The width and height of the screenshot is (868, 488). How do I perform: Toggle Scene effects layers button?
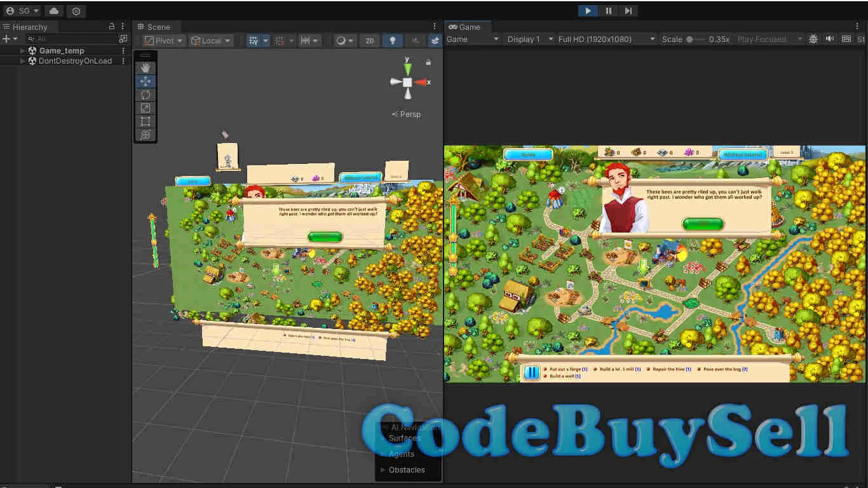coord(435,40)
